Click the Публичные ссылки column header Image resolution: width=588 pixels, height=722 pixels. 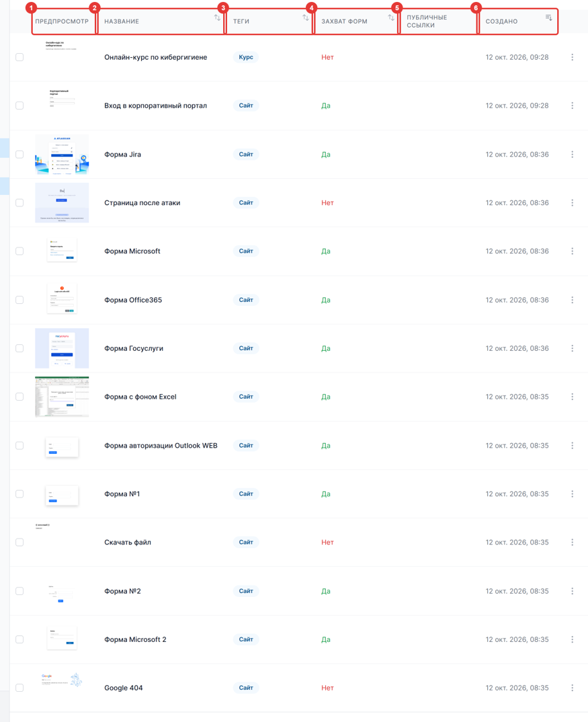point(427,22)
